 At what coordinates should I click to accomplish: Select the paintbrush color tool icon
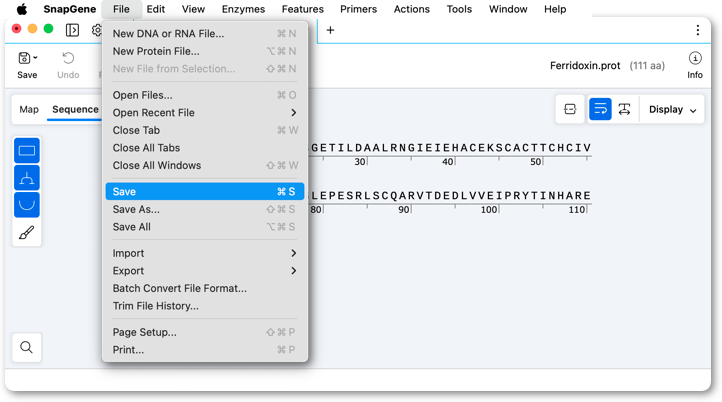[x=27, y=232]
